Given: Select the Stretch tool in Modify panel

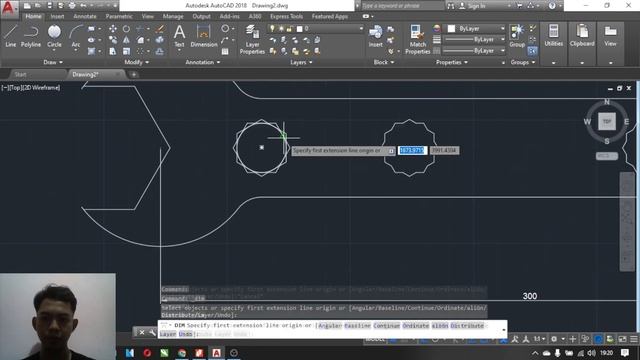Looking at the screenshot, I should pos(113,51).
